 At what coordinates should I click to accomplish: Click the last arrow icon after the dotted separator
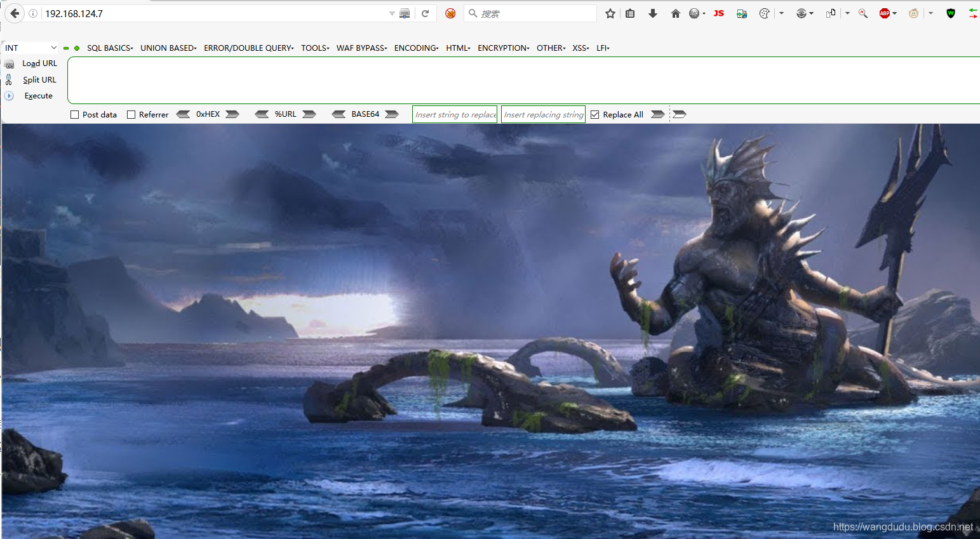pyautogui.click(x=680, y=114)
